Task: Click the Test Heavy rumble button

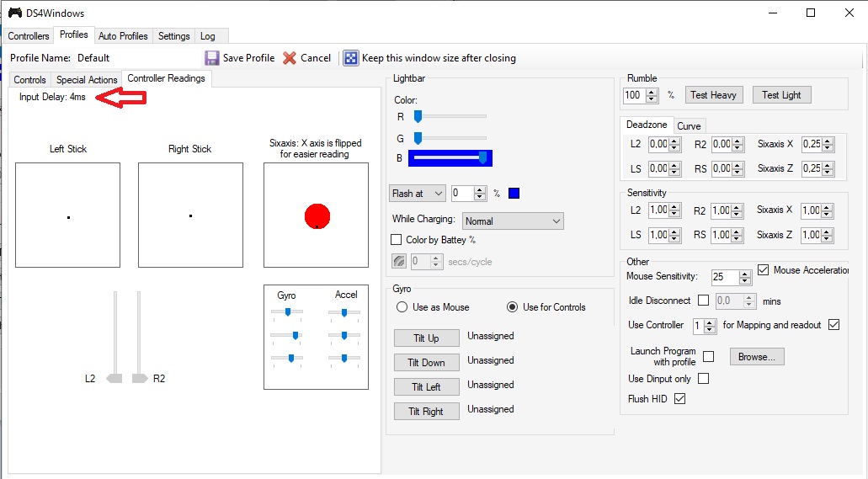Action: click(x=714, y=95)
